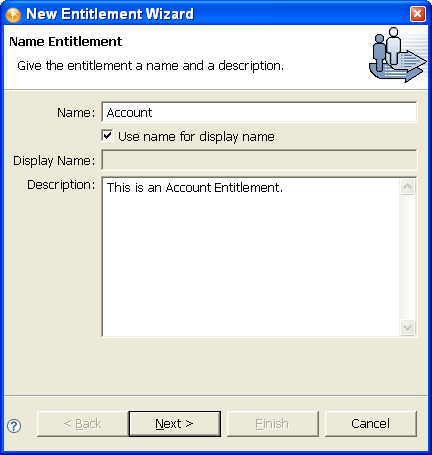Click the "Description:" label
Viewport: 432px width, 455px height.
61,185
